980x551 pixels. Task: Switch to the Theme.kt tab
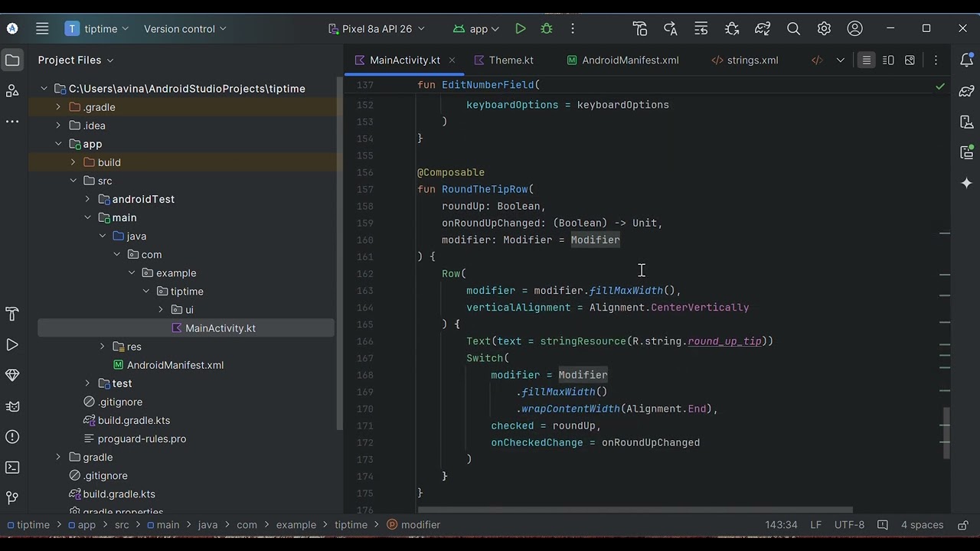point(504,60)
